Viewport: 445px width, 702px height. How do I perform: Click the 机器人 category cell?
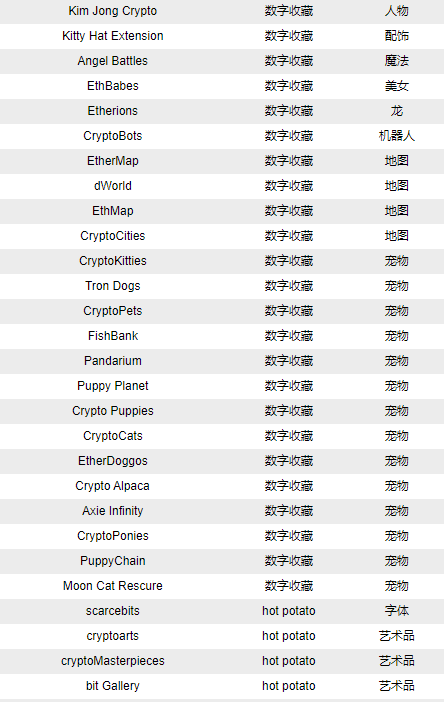(397, 136)
